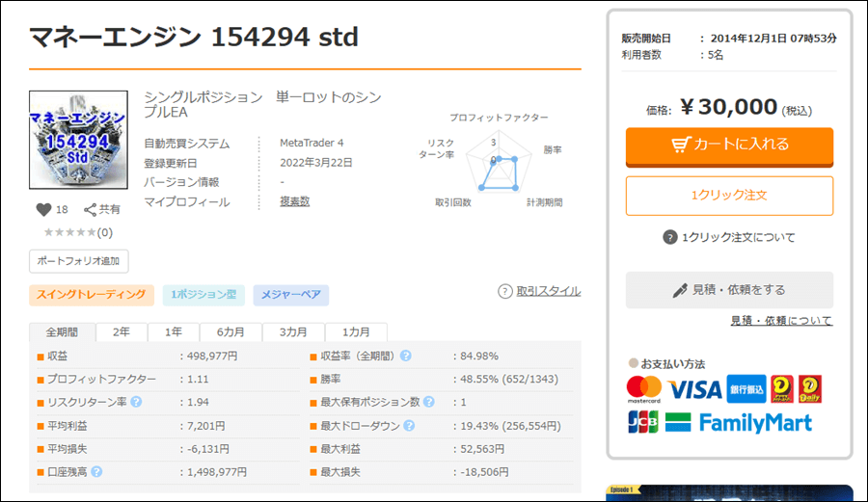
Task: Click help icon beside 最大ドローダウン
Action: [409, 426]
